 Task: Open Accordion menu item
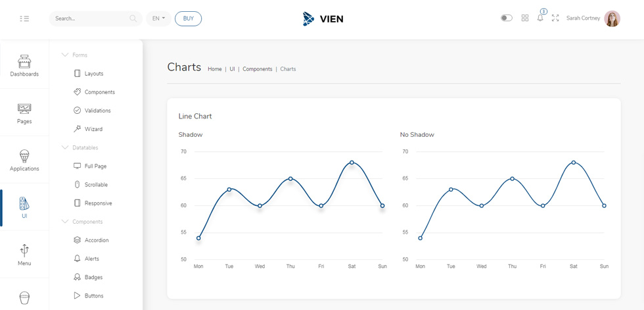point(91,240)
